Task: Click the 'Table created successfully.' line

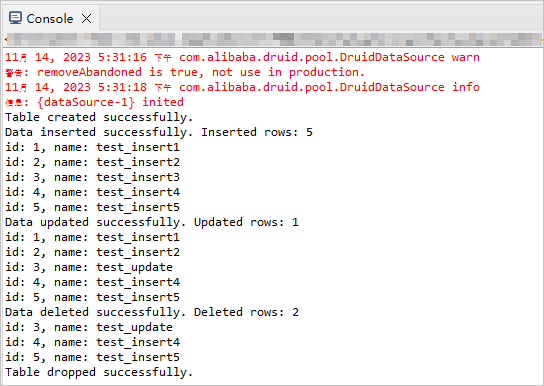Action: click(x=99, y=117)
